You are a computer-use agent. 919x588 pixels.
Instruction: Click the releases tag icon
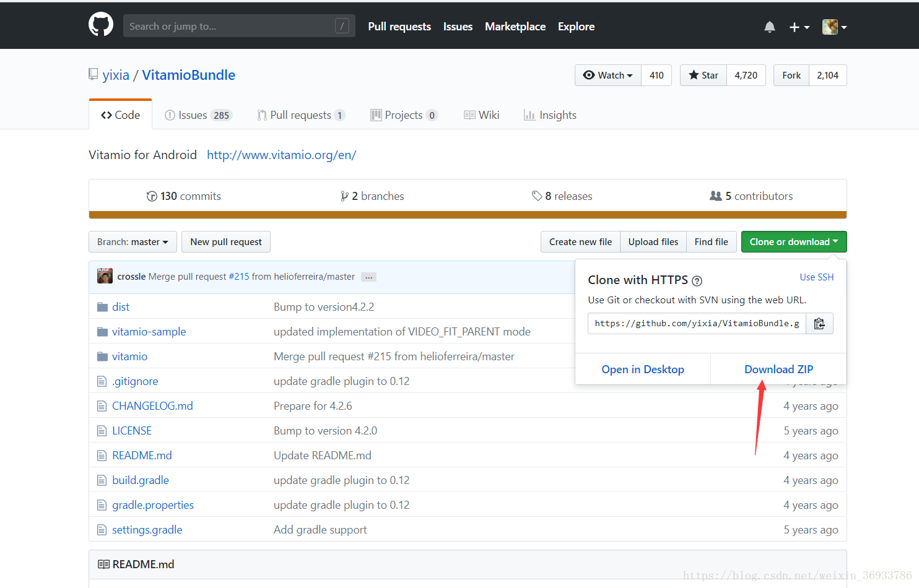(x=537, y=196)
